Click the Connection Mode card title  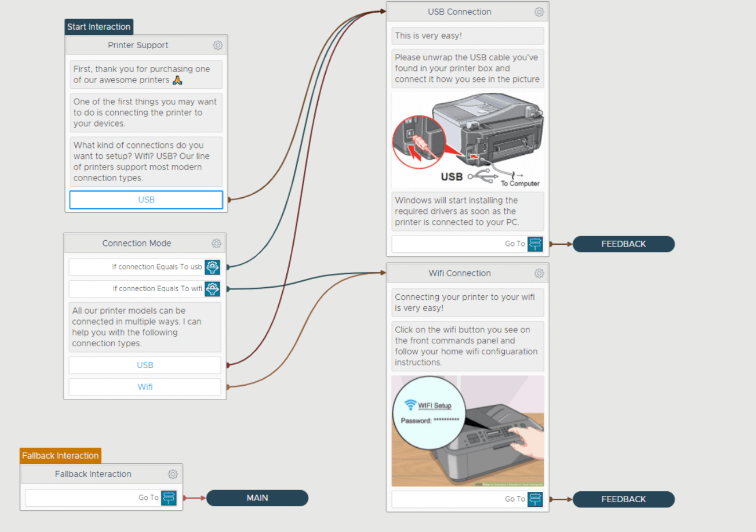137,244
